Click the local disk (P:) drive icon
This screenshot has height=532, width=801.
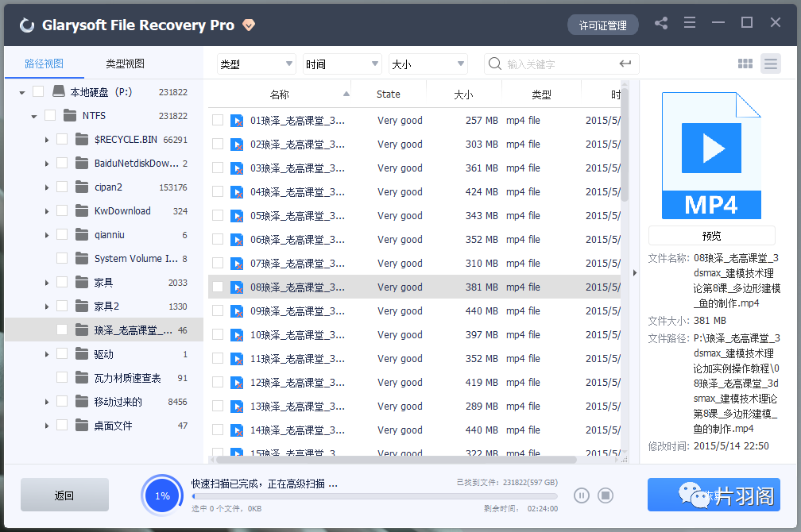59,91
